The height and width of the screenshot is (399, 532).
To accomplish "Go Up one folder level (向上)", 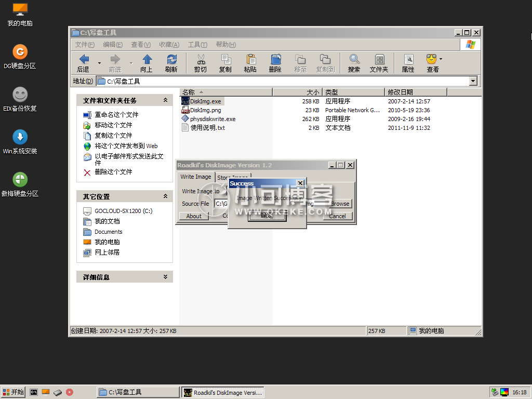I will pyautogui.click(x=147, y=63).
